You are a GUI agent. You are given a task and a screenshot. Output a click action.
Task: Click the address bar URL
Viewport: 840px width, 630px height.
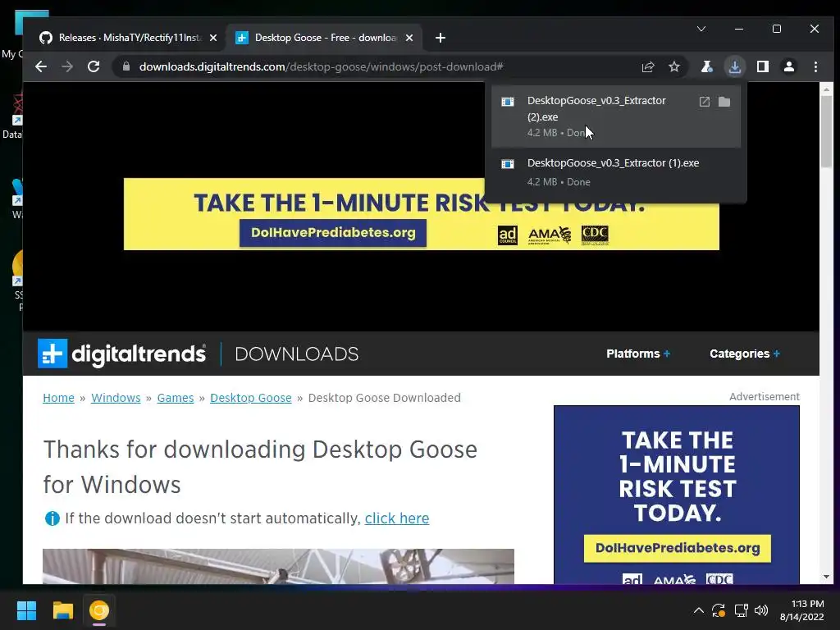321,66
